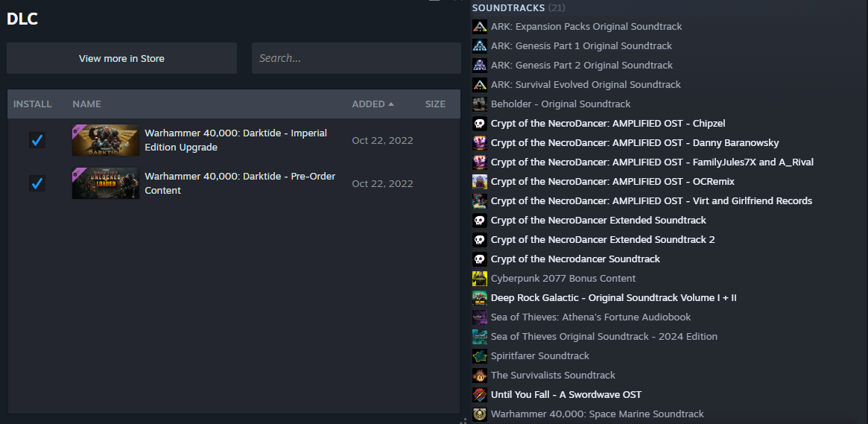Click the ARK: Genesis Part 1 soundtrack icon
The height and width of the screenshot is (424, 868).
pyautogui.click(x=480, y=46)
